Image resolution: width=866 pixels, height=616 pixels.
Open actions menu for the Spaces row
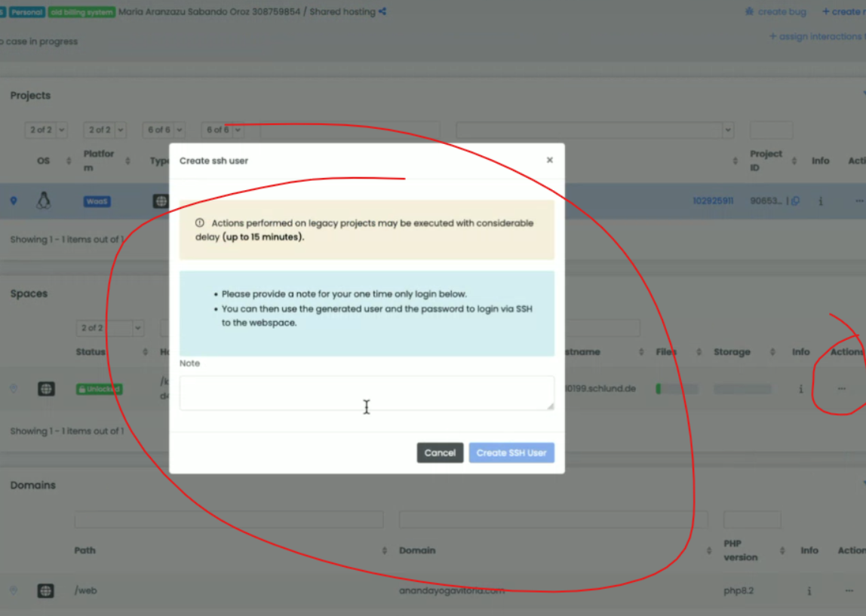(841, 389)
